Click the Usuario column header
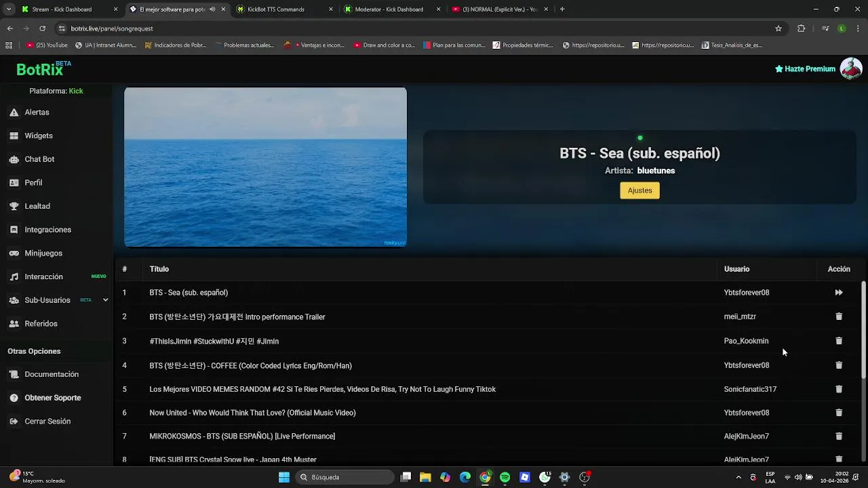The height and width of the screenshot is (488, 868). tap(736, 269)
